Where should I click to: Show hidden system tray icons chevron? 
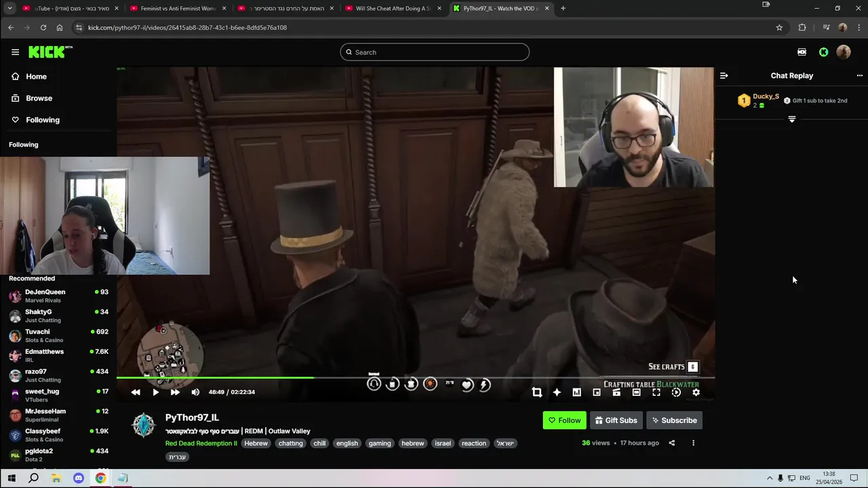(x=770, y=479)
